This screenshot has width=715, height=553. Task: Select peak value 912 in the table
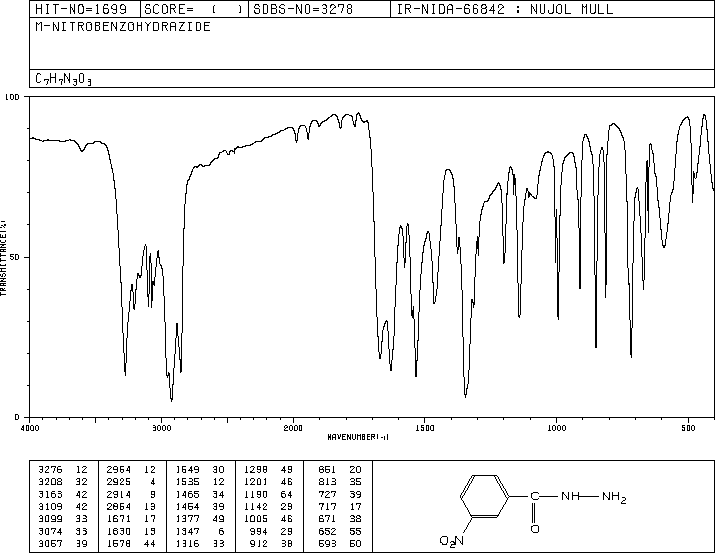259,543
